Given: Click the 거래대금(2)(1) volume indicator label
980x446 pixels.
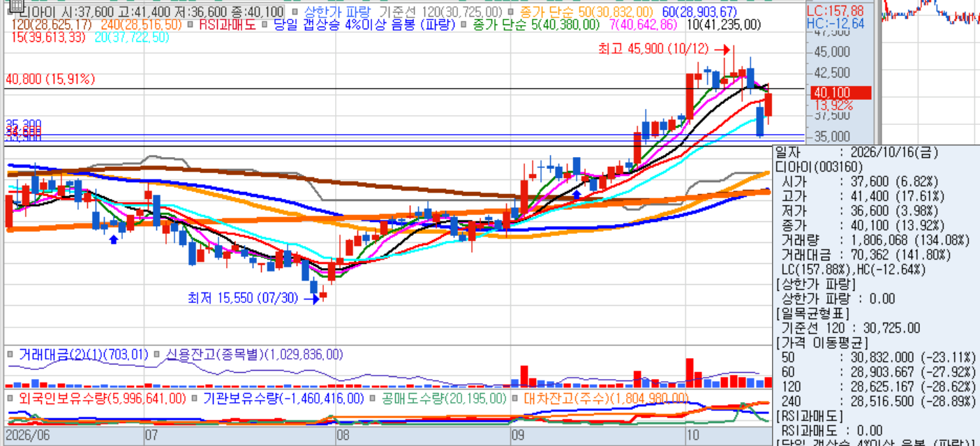Looking at the screenshot, I should [84, 355].
